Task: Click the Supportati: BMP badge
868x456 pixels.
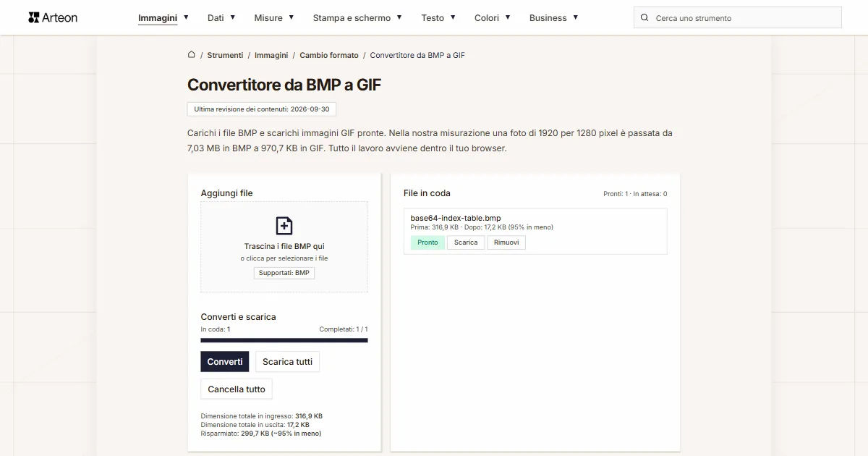Action: pyautogui.click(x=284, y=273)
